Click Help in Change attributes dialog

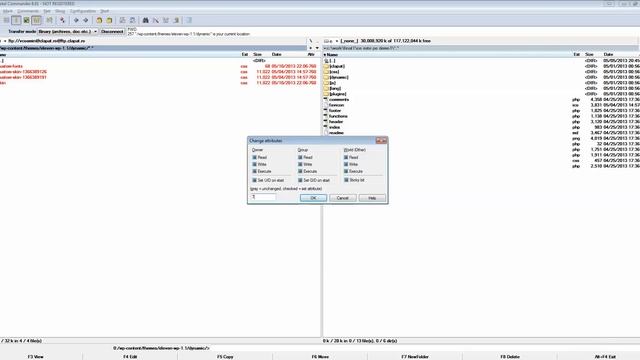(x=372, y=198)
